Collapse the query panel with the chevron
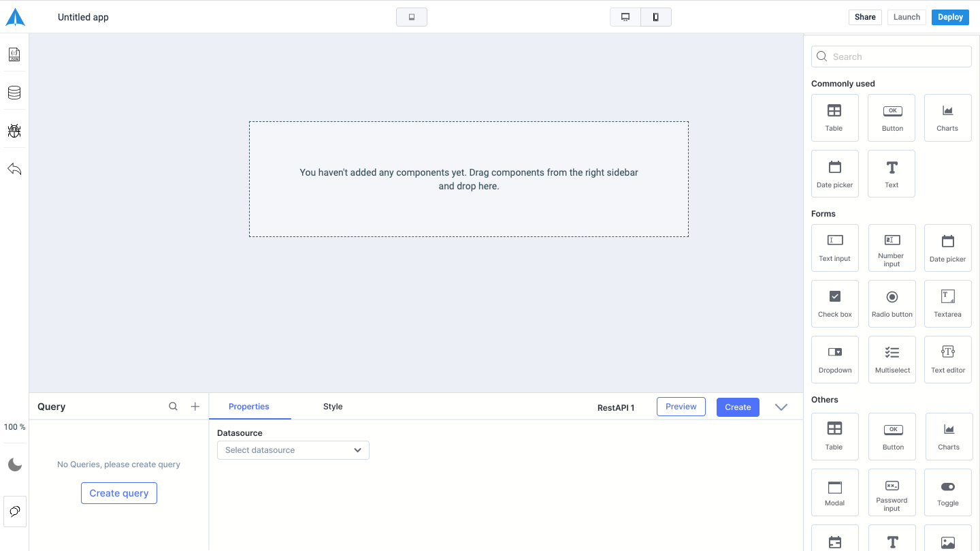The height and width of the screenshot is (551, 980). (781, 407)
